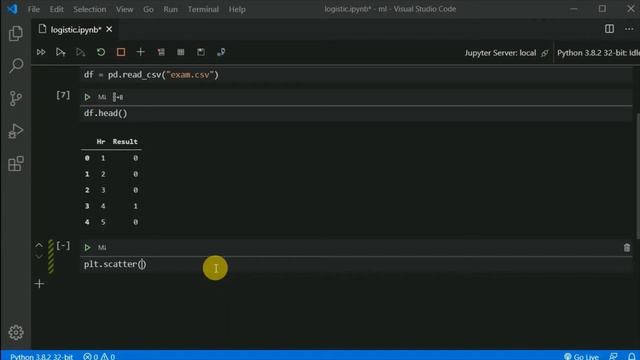Image resolution: width=640 pixels, height=360 pixels.
Task: Add a new cell from the toolbar
Action: point(140,52)
